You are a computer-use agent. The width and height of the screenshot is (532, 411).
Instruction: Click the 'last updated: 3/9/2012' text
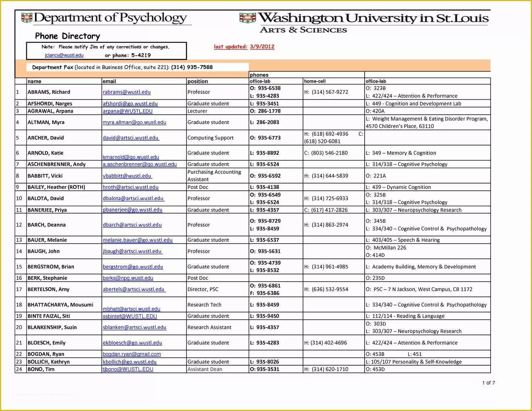pyautogui.click(x=244, y=47)
